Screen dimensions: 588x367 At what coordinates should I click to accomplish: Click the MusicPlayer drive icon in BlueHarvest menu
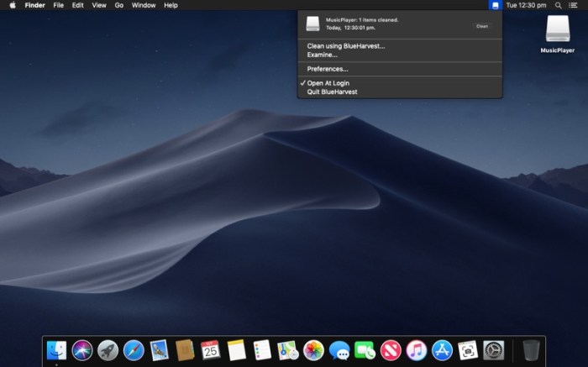[312, 24]
